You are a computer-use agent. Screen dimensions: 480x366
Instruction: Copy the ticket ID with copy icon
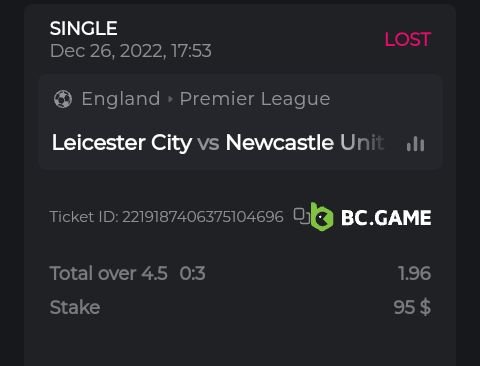click(x=301, y=216)
